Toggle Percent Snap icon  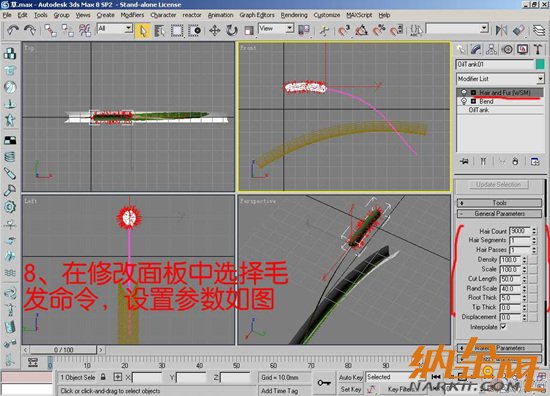point(379,31)
